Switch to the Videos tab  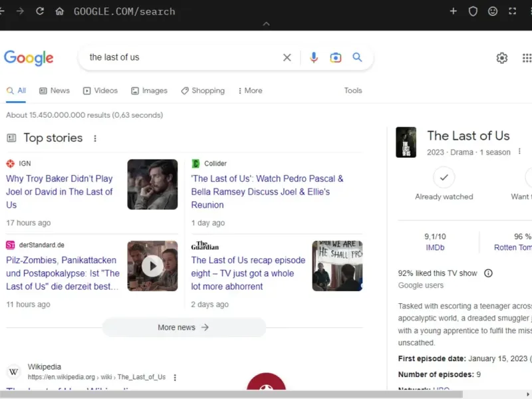coord(100,90)
